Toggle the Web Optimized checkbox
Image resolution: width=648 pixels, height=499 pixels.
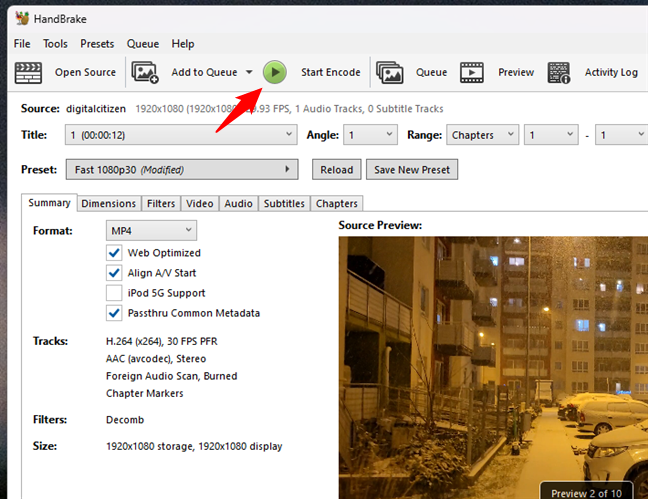(x=114, y=253)
